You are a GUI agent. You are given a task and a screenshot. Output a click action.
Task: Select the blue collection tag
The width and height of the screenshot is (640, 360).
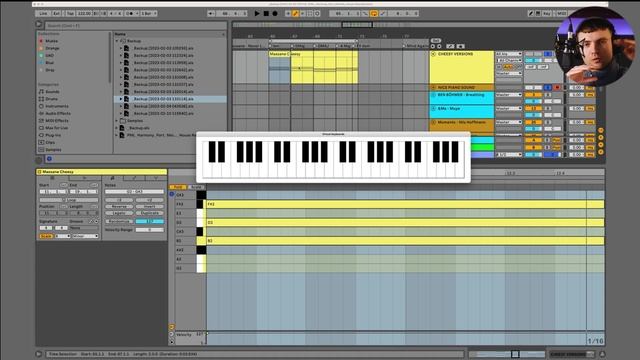point(41,63)
